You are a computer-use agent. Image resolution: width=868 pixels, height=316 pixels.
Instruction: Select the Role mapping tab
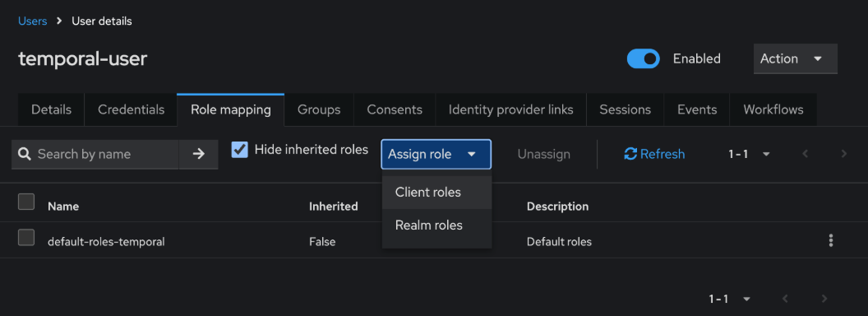pos(231,109)
